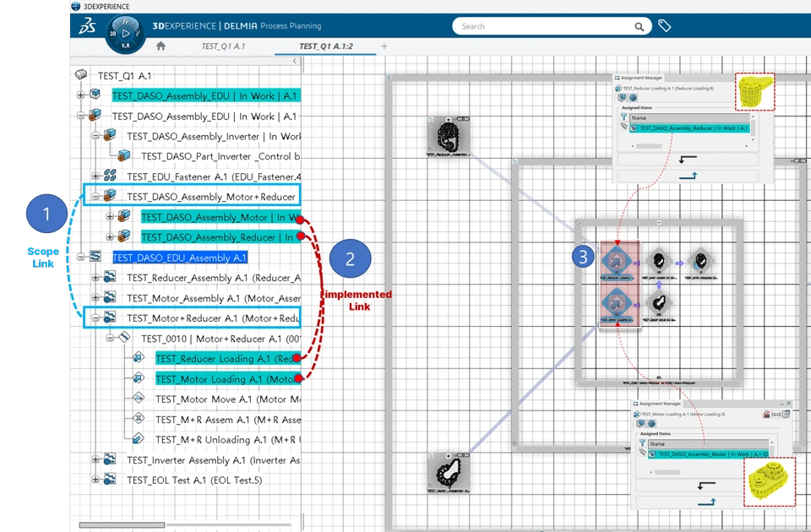Click the 3DS compass play button
Screen dimensions: 811x532
pos(126,34)
